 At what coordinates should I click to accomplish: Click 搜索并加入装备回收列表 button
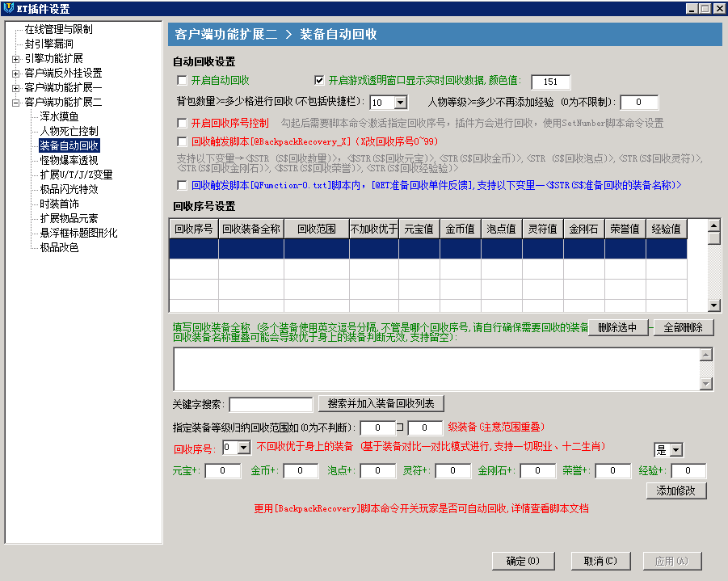(381, 403)
